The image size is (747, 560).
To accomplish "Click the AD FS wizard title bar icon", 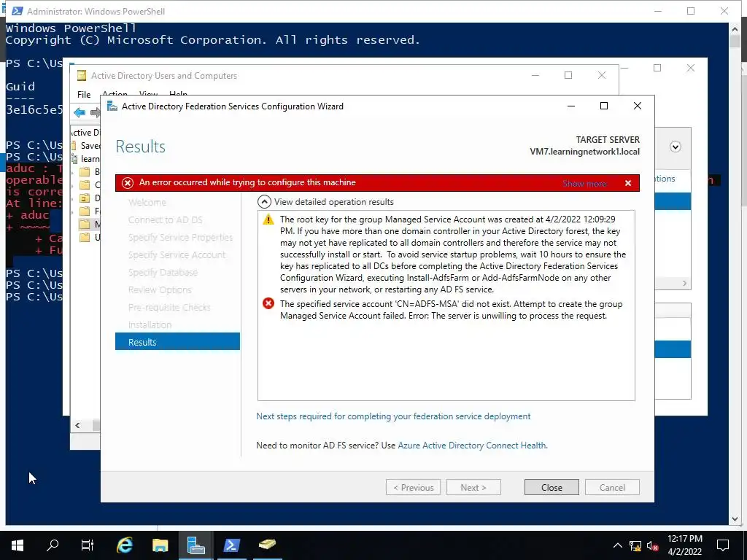I will [112, 106].
